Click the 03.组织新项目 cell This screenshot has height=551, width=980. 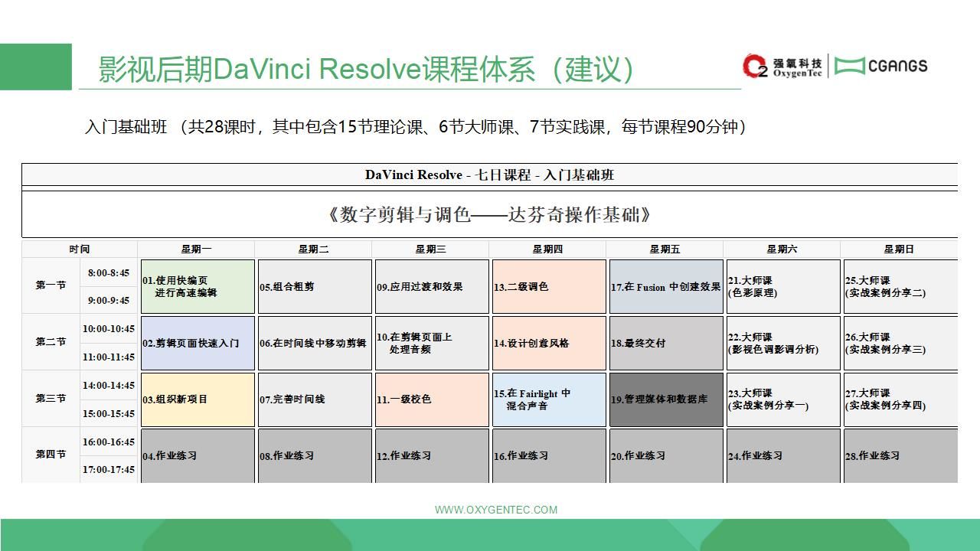(x=198, y=399)
